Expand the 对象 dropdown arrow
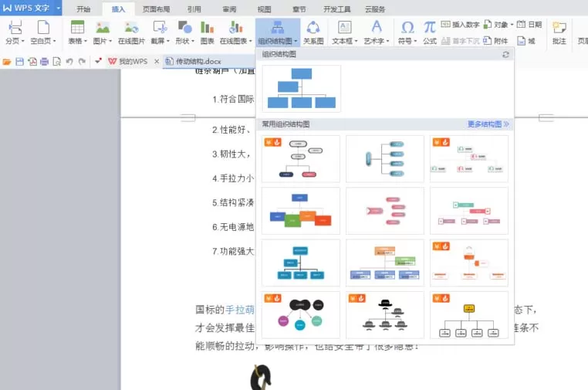Screen dimensions: 588x390 tap(512, 25)
